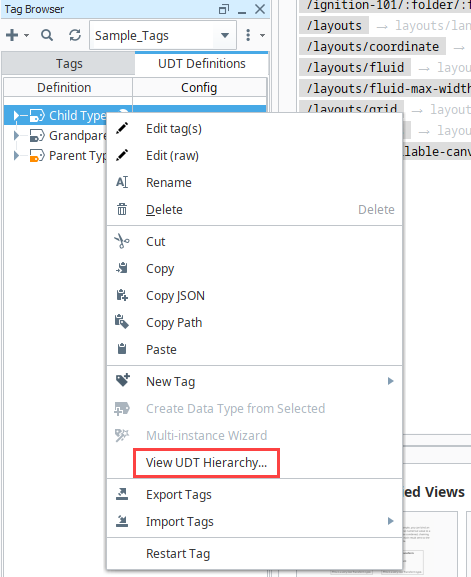Viewport: 471px width, 577px height.
Task: Open the three-dot more options menu
Action: [x=248, y=35]
